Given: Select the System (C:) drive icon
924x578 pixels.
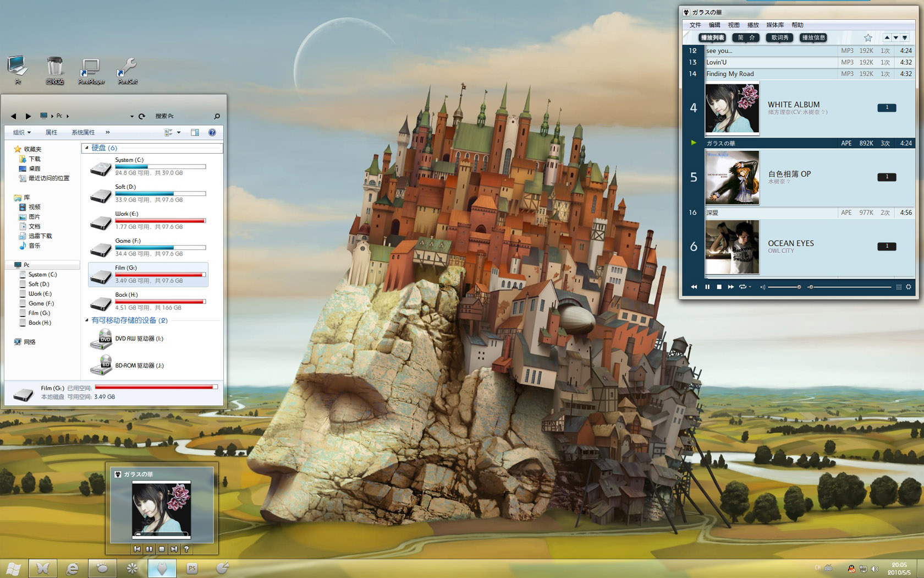Looking at the screenshot, I should (x=101, y=167).
